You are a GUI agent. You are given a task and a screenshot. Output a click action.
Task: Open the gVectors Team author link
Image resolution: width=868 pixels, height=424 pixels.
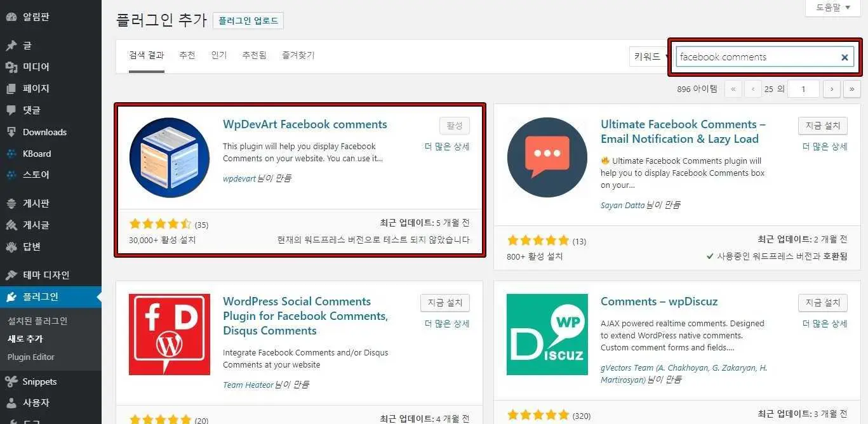pyautogui.click(x=684, y=374)
